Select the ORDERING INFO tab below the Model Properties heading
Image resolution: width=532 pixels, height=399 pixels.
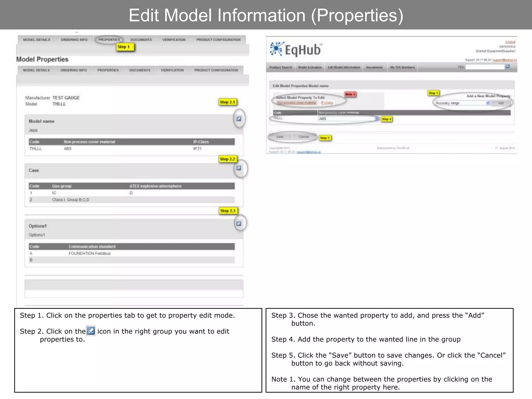point(74,70)
